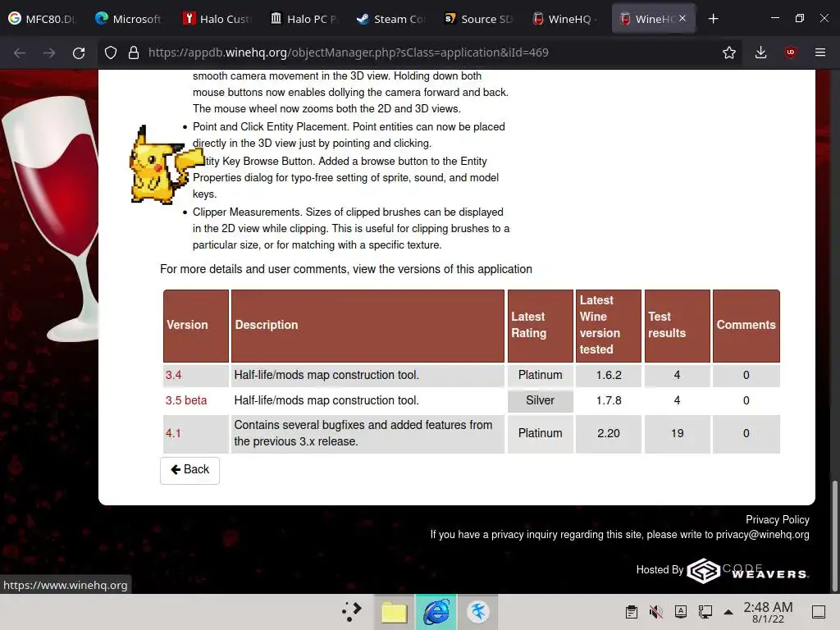
Task: Click the Pikachu sprite image
Action: 165,165
